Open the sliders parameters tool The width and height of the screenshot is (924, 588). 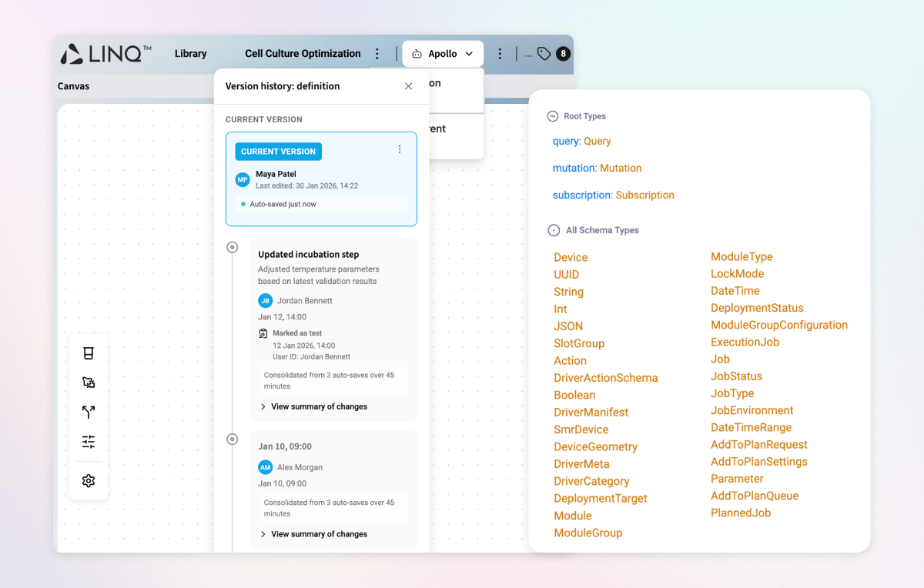coord(89,442)
